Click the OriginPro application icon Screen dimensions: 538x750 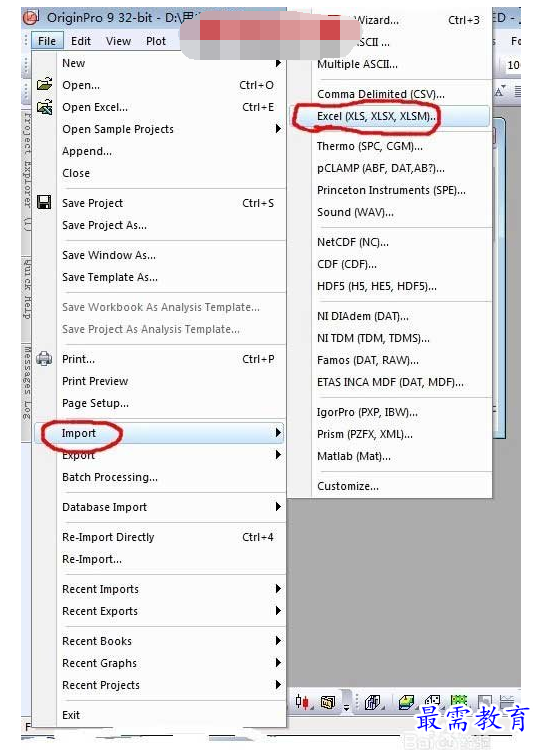click(31, 18)
